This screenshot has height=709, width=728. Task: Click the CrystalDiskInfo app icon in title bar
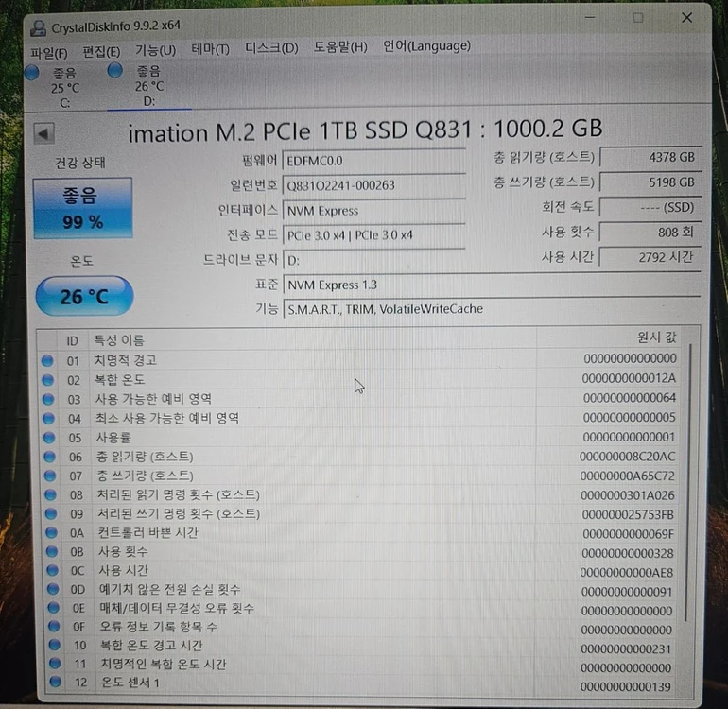pyautogui.click(x=38, y=28)
